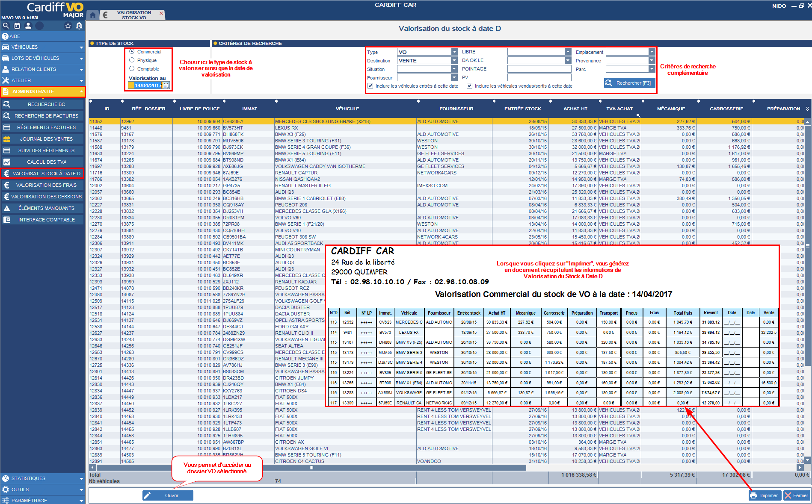This screenshot has width=812, height=504.
Task: Select the Comptable stock type
Action: click(132, 69)
